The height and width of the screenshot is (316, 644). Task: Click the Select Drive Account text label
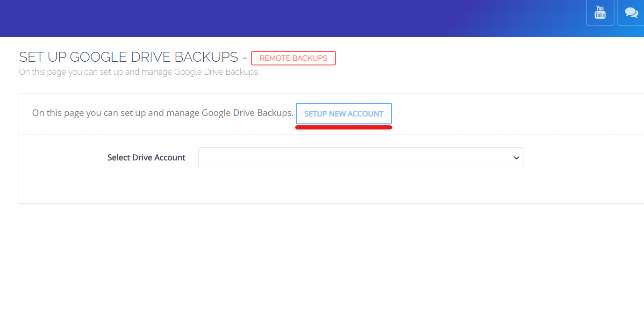tap(146, 158)
